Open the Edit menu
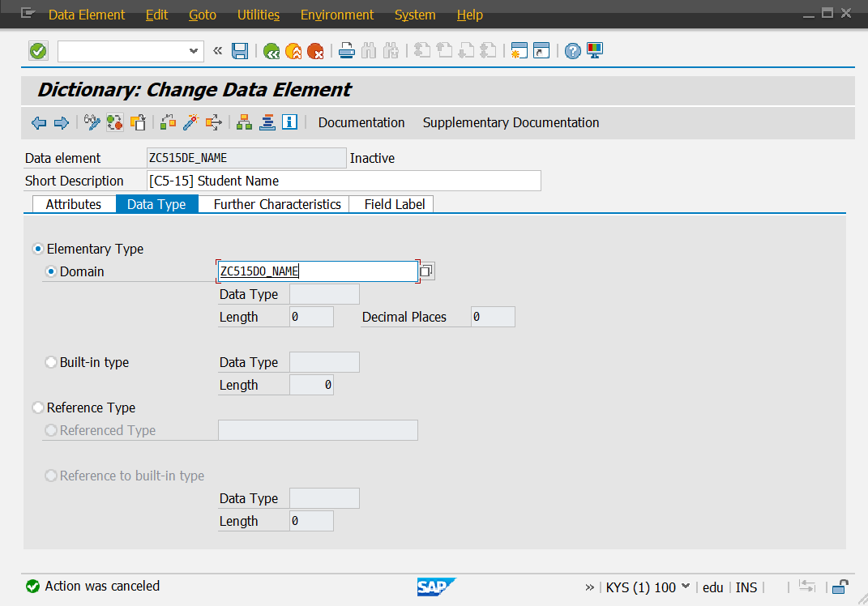Viewport: 868px width, 606px height. [156, 15]
